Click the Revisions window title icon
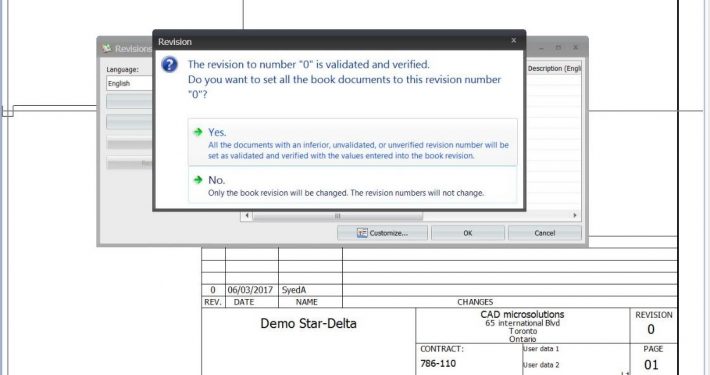Screen dimensions: 710x375 [x=107, y=48]
